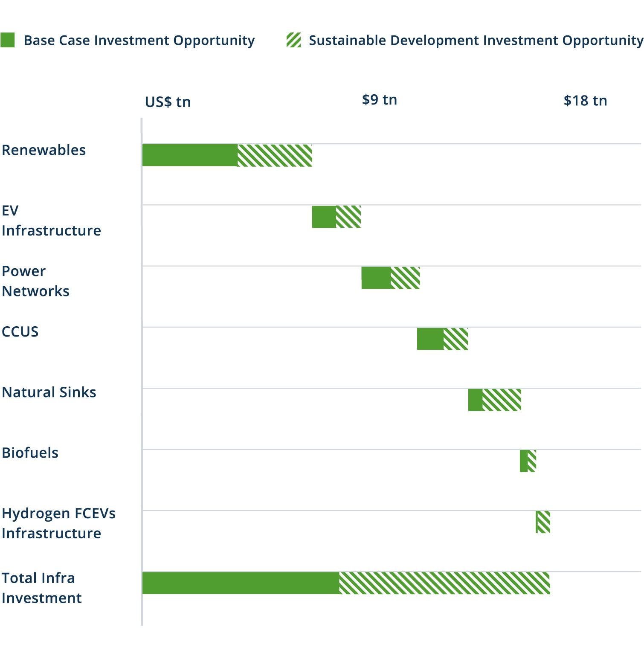Click the striped Hydrogen FCEVs Infrastructure bar
Viewport: 644px width, 656px height.
point(543,522)
